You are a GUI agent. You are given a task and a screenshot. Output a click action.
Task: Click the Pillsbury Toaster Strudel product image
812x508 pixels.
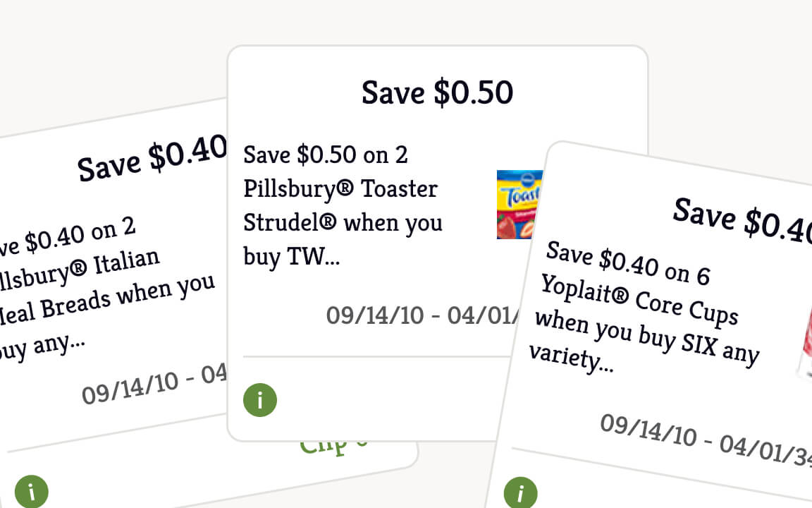point(517,205)
